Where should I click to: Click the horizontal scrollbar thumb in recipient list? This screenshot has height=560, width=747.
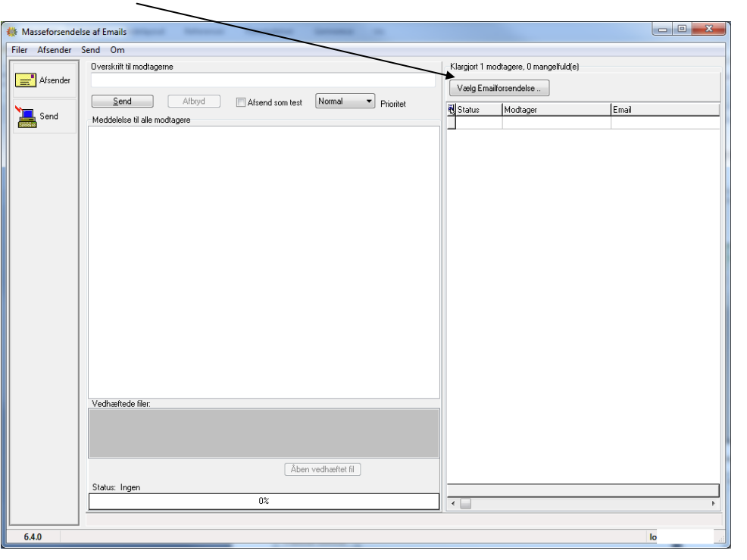pyautogui.click(x=466, y=504)
